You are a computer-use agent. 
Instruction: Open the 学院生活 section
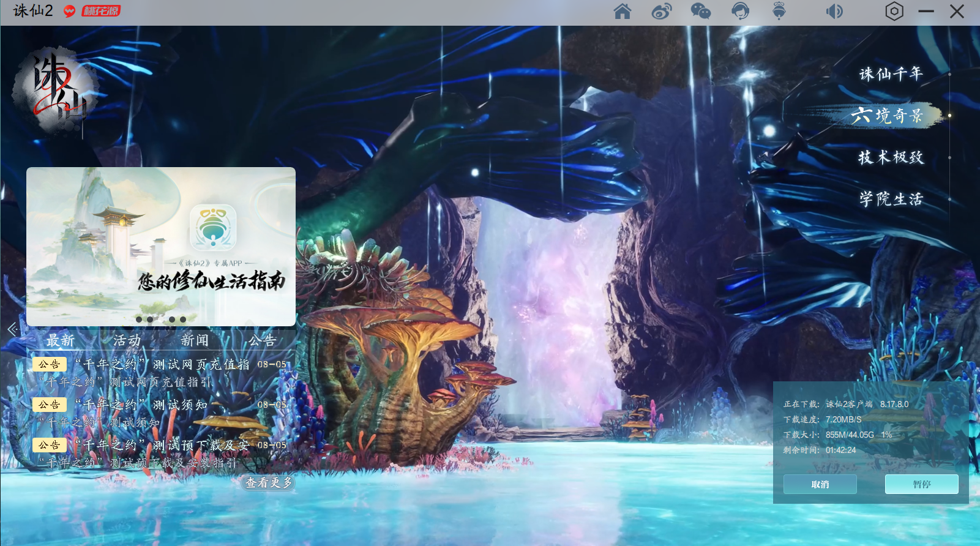click(x=891, y=199)
